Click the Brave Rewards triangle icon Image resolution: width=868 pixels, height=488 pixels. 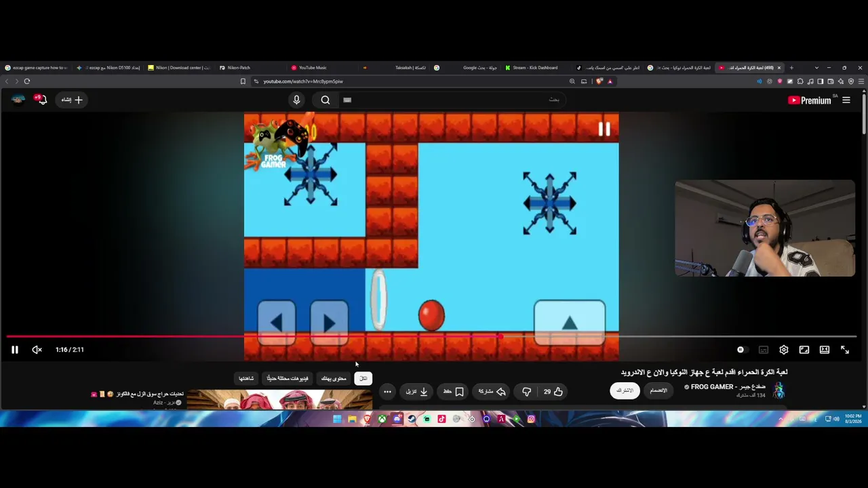click(610, 81)
